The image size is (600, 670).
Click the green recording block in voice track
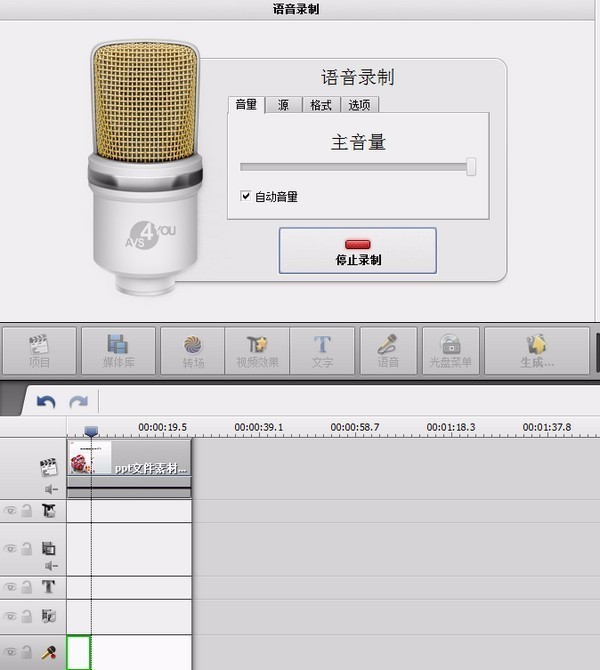point(79,652)
